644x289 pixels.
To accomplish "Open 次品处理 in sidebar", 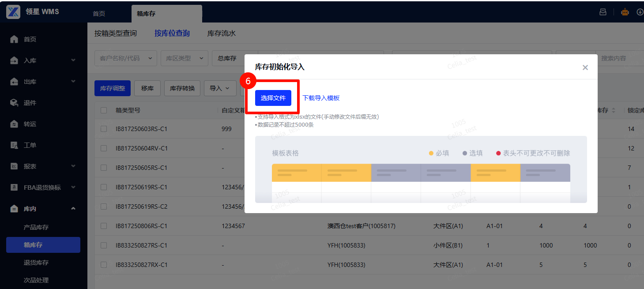I will coord(36,280).
